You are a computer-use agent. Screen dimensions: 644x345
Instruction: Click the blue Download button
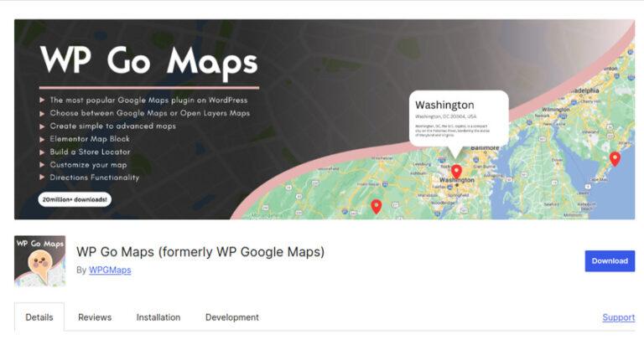click(610, 261)
